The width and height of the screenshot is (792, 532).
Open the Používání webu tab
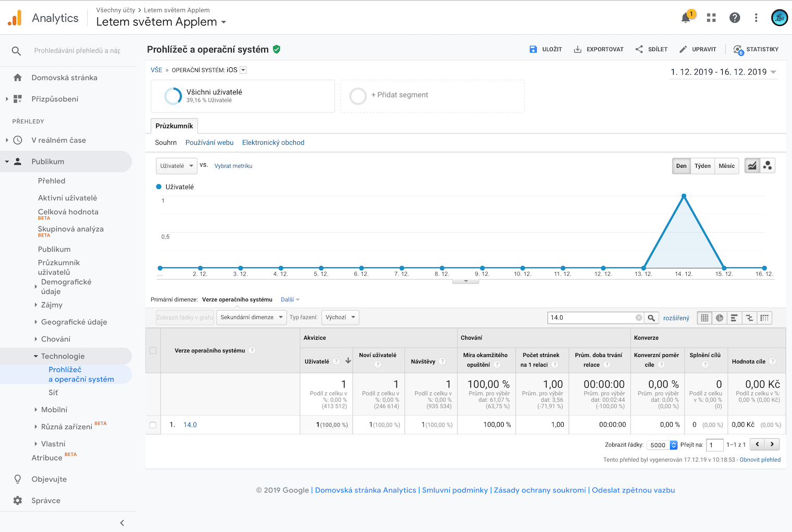(209, 142)
